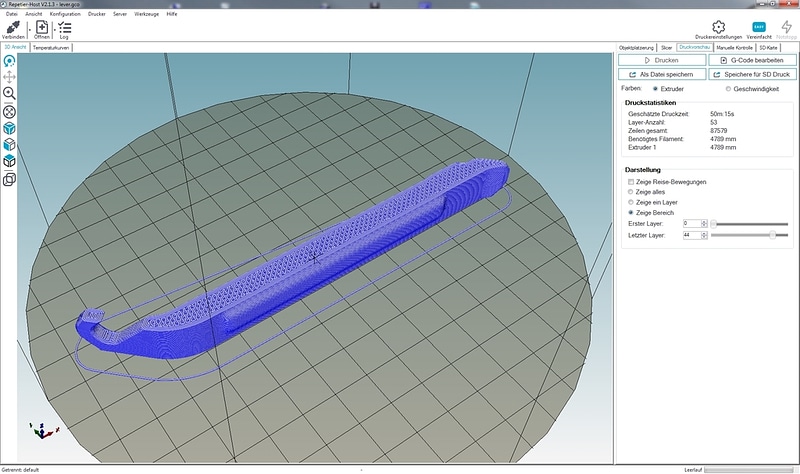
Task: Click the Erster Layer slider handle
Action: click(714, 223)
